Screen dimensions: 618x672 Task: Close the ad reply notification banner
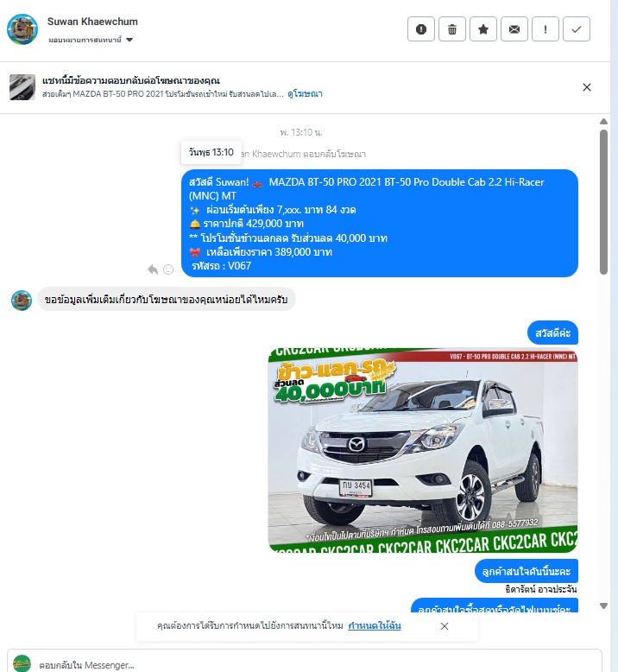tap(587, 87)
